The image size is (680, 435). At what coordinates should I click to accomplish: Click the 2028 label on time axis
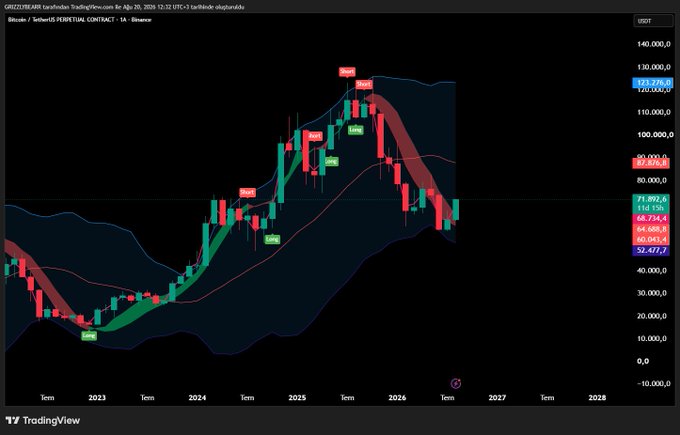click(x=597, y=397)
